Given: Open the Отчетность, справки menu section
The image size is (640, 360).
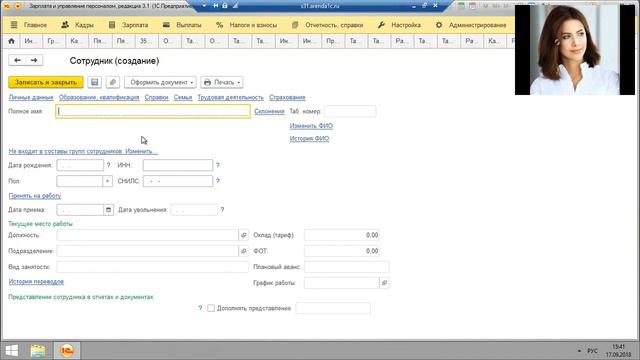Looking at the screenshot, I should 327,25.
